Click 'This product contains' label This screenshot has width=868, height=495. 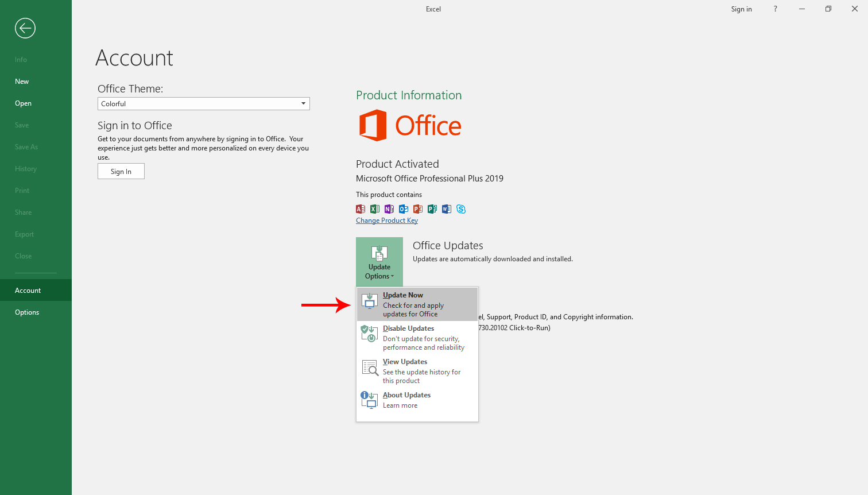[389, 195]
